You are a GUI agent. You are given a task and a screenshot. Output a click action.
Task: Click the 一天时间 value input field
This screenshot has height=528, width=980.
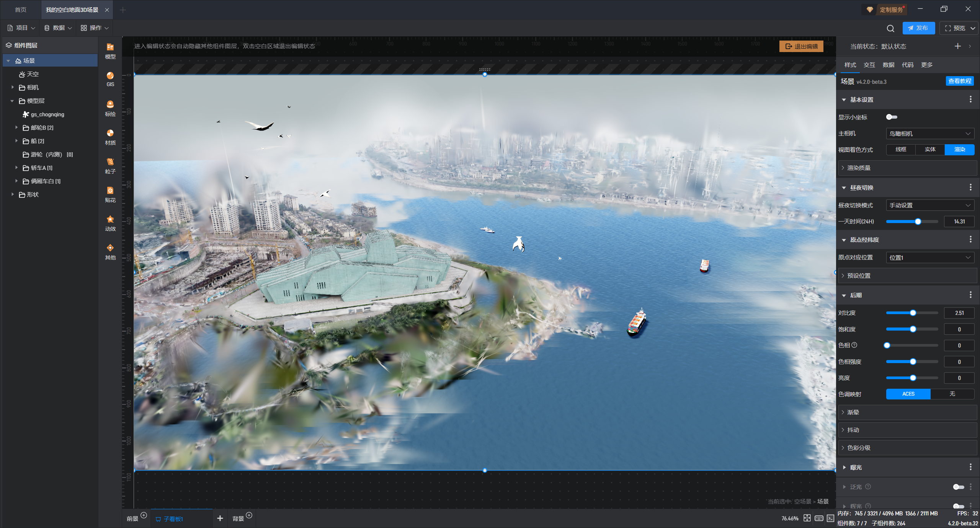tap(959, 222)
